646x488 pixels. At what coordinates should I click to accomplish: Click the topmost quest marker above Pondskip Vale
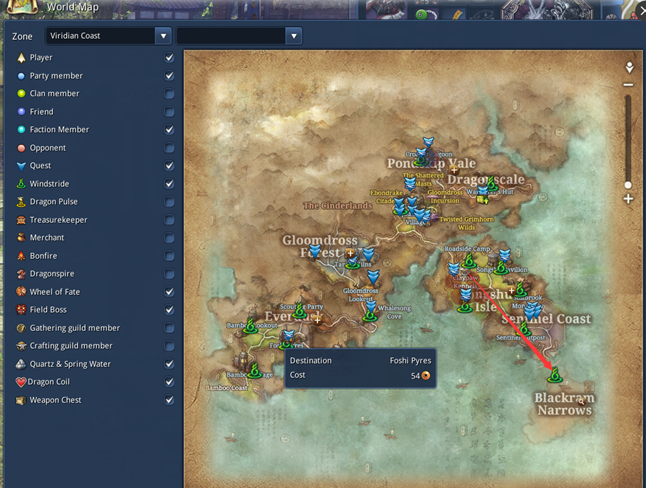(x=428, y=142)
